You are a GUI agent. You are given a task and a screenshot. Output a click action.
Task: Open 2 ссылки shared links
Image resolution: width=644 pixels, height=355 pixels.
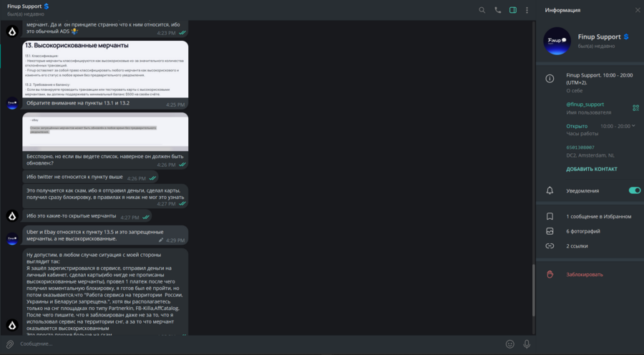pyautogui.click(x=577, y=246)
